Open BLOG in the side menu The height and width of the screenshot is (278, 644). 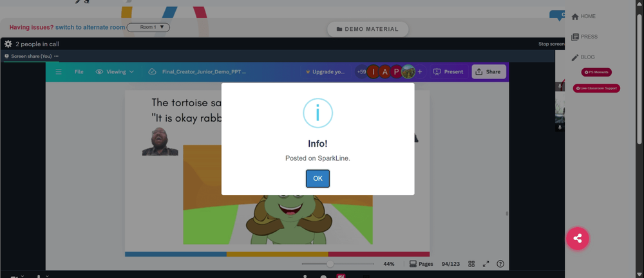583,57
